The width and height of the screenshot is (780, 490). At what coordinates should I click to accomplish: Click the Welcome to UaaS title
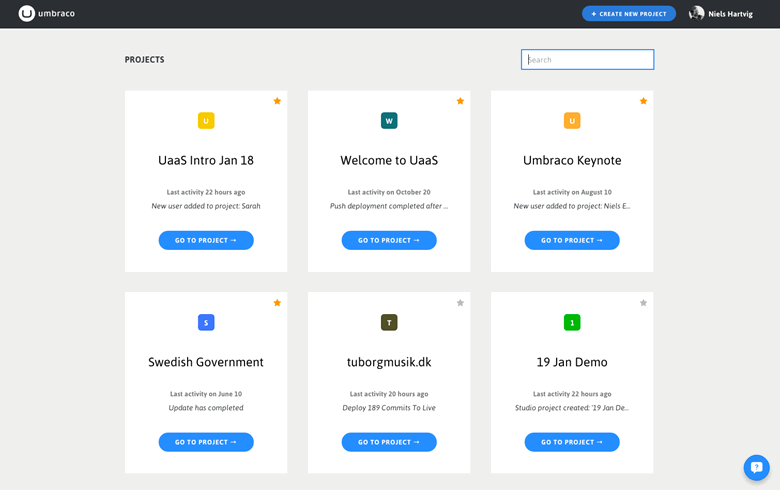coord(389,160)
